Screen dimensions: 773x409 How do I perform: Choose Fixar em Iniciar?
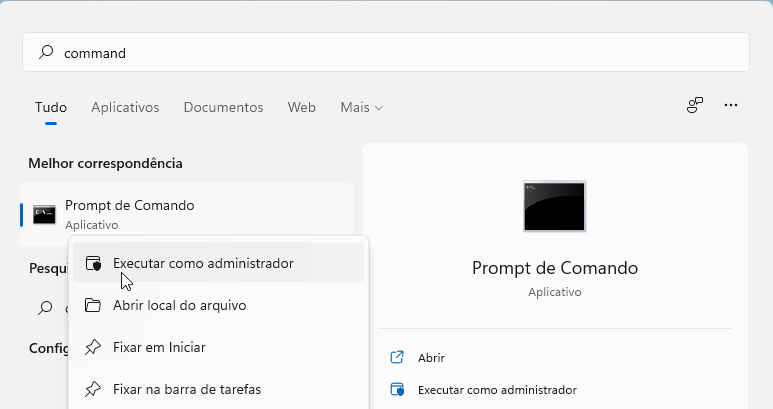218,347
